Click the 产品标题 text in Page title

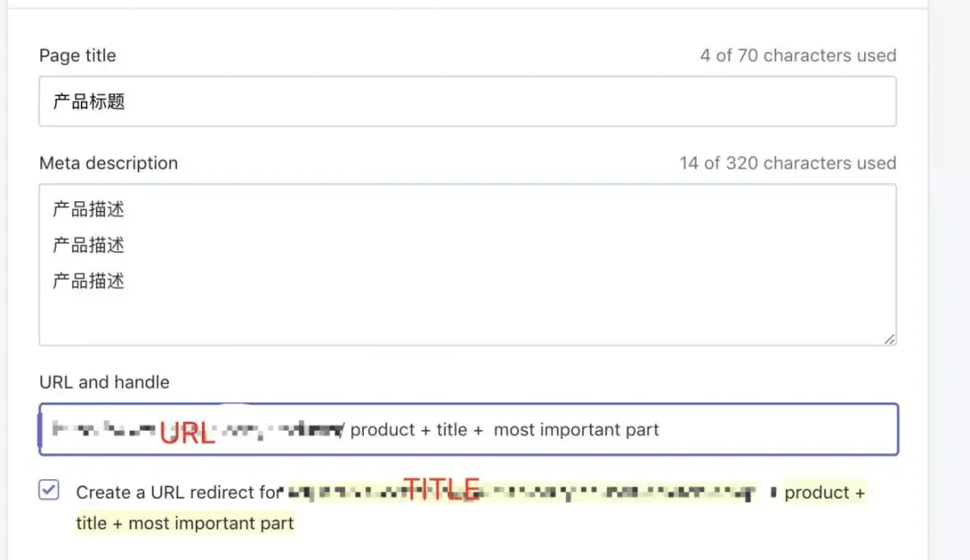pyautogui.click(x=89, y=101)
